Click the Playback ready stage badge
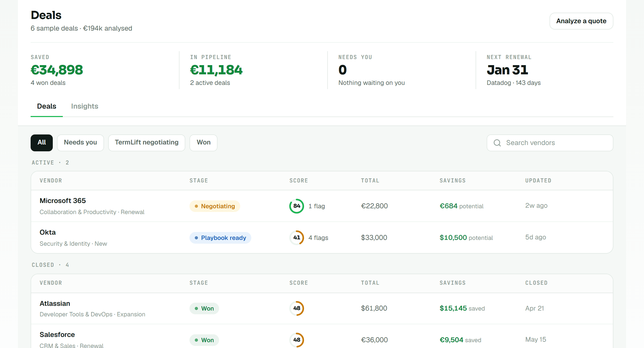644x348 pixels. (220, 238)
